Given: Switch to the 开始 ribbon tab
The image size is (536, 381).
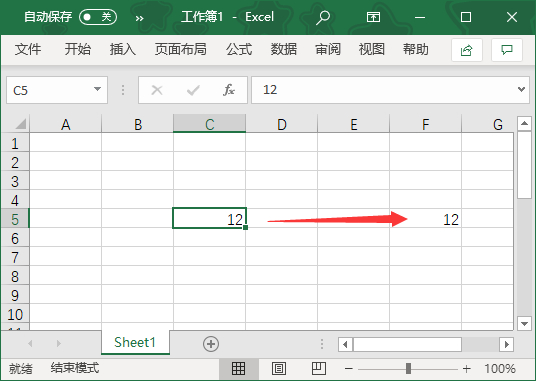Looking at the screenshot, I should tap(78, 50).
